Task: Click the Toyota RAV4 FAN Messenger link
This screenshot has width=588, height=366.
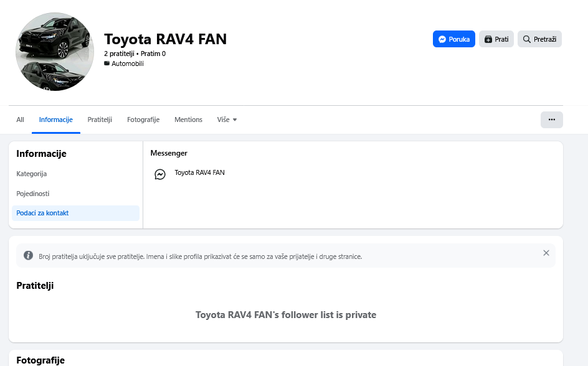Action: click(x=199, y=172)
